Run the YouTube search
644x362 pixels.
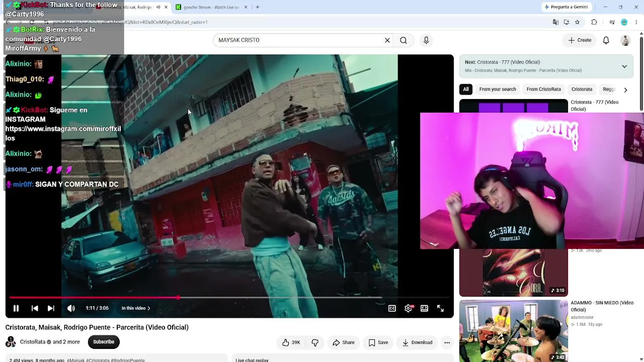(404, 40)
